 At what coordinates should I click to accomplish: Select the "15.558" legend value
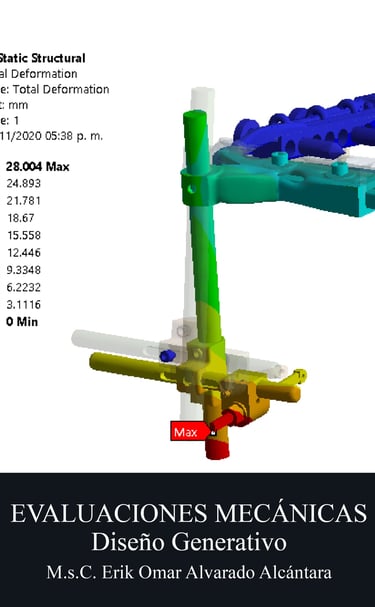pyautogui.click(x=23, y=235)
